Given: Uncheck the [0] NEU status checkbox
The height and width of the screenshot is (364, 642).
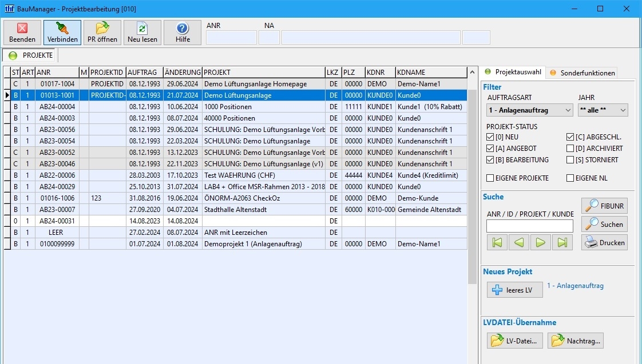Looking at the screenshot, I should [x=490, y=137].
